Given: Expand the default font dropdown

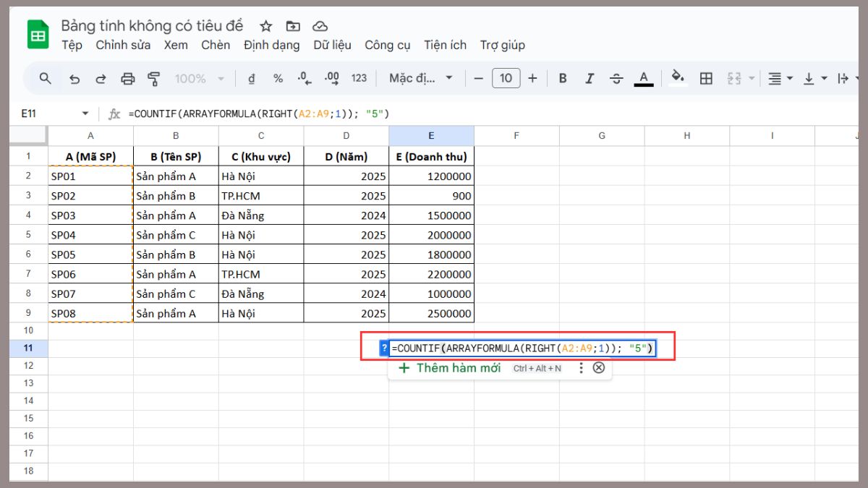Looking at the screenshot, I should coord(421,78).
